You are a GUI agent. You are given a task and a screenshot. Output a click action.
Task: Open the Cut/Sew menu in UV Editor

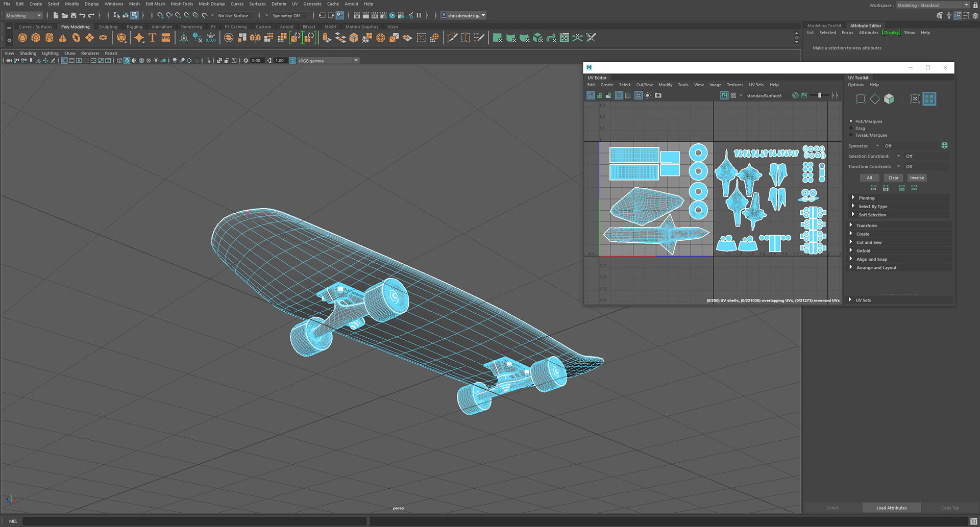[644, 85]
